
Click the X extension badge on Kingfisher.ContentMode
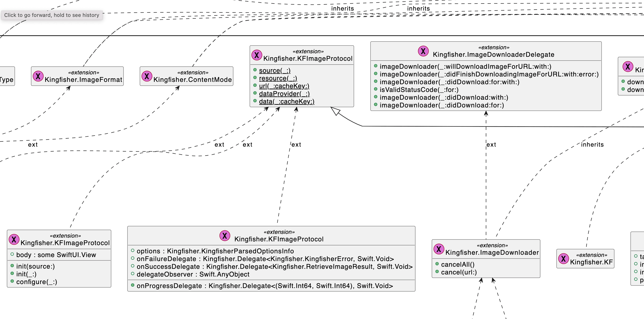(147, 76)
